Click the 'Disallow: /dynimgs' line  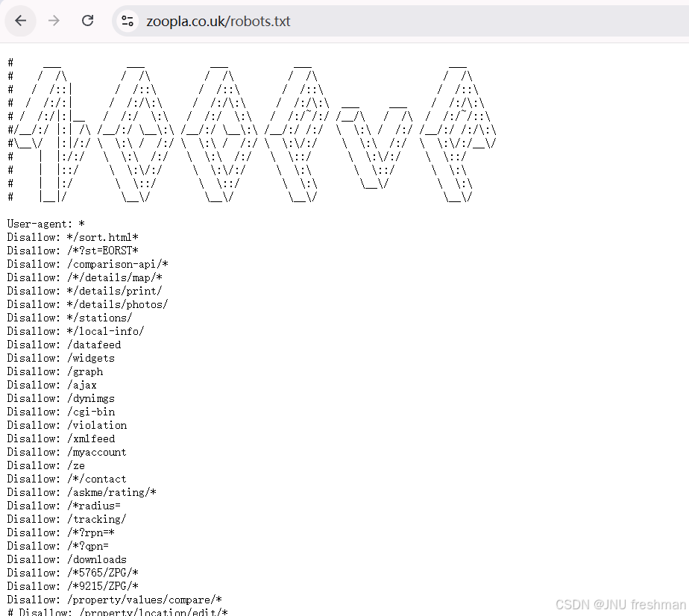click(x=61, y=398)
